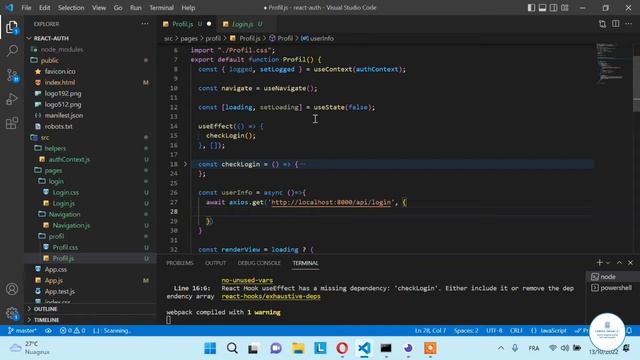640x360 pixels.
Task: Open the launch profile dropdown beside new terminal
Action: pos(608,263)
